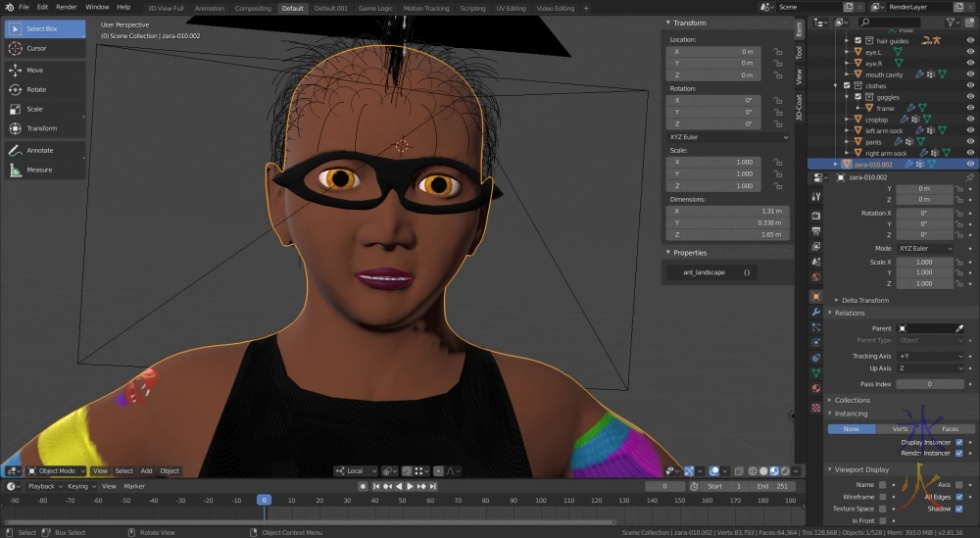Open the Tracking Axis dropdown
Viewport: 980px width, 538px height.
click(931, 356)
